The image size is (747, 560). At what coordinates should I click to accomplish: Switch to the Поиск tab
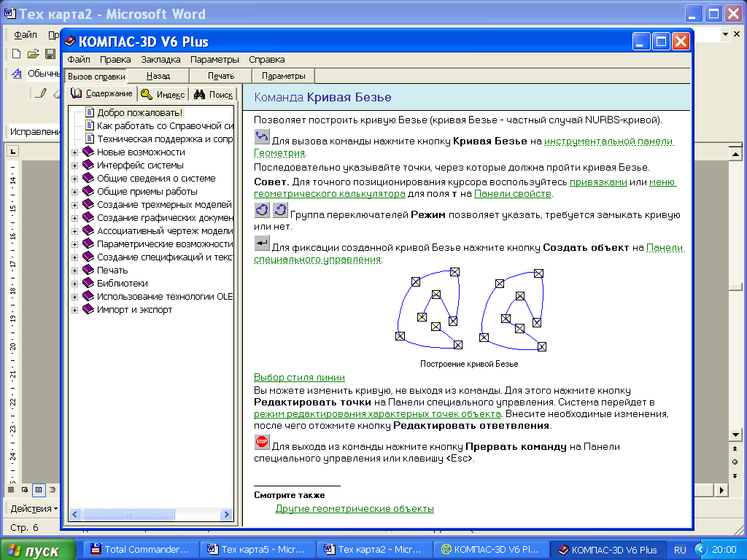214,94
